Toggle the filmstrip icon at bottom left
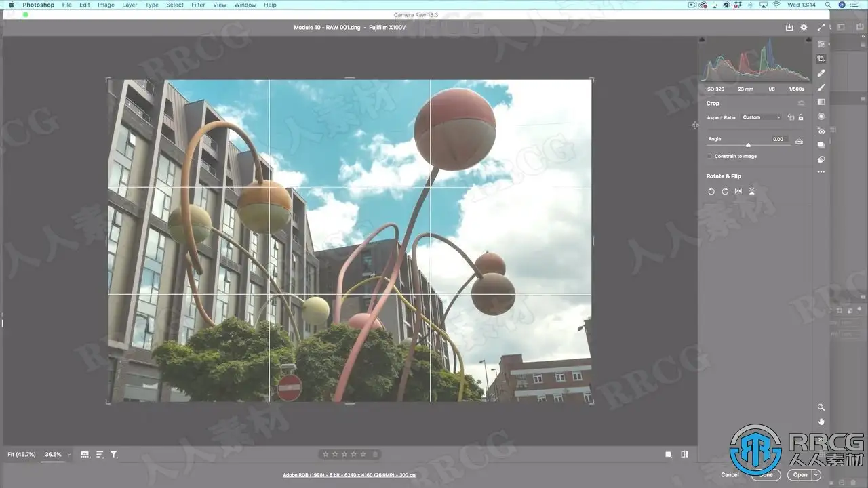The image size is (868, 488). coord(85,454)
